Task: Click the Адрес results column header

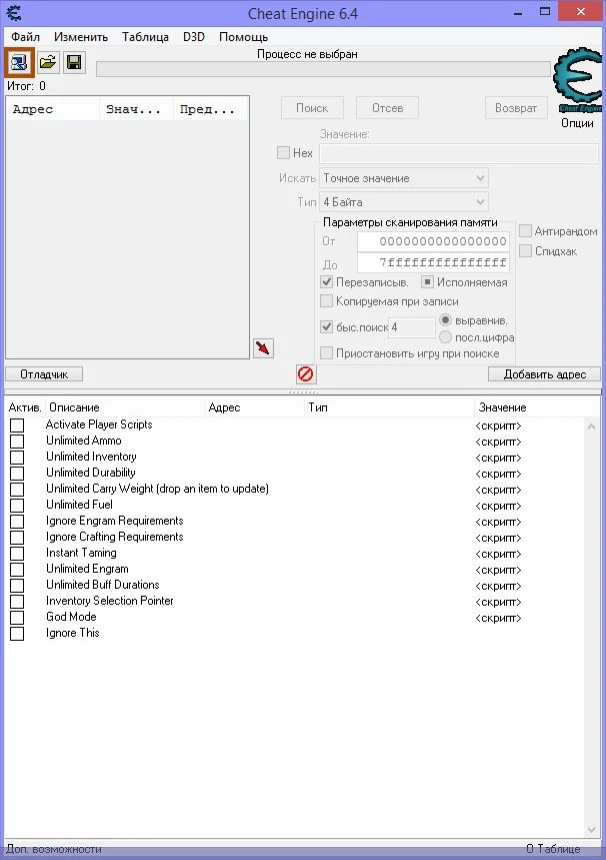Action: pos(53,109)
